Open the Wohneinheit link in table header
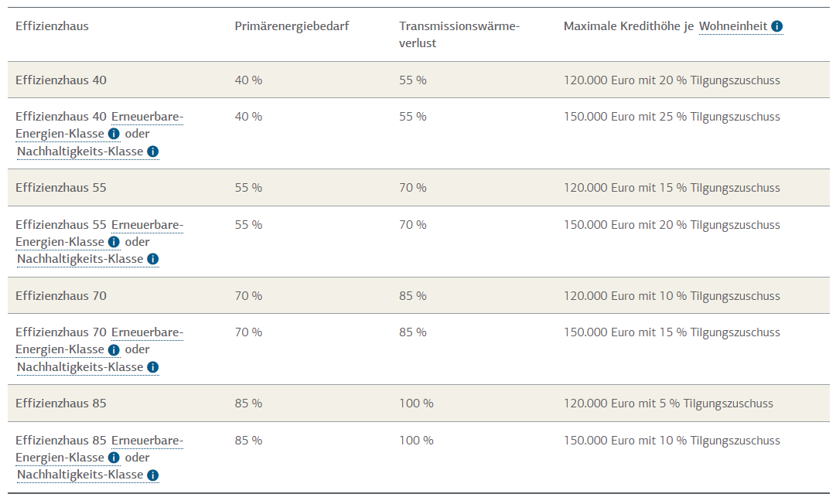836x504 pixels. [x=733, y=26]
